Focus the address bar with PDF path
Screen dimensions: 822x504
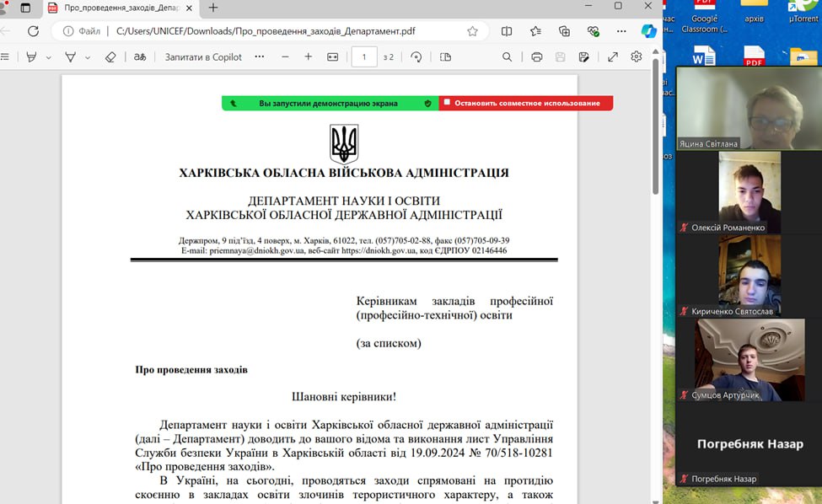[x=266, y=31]
